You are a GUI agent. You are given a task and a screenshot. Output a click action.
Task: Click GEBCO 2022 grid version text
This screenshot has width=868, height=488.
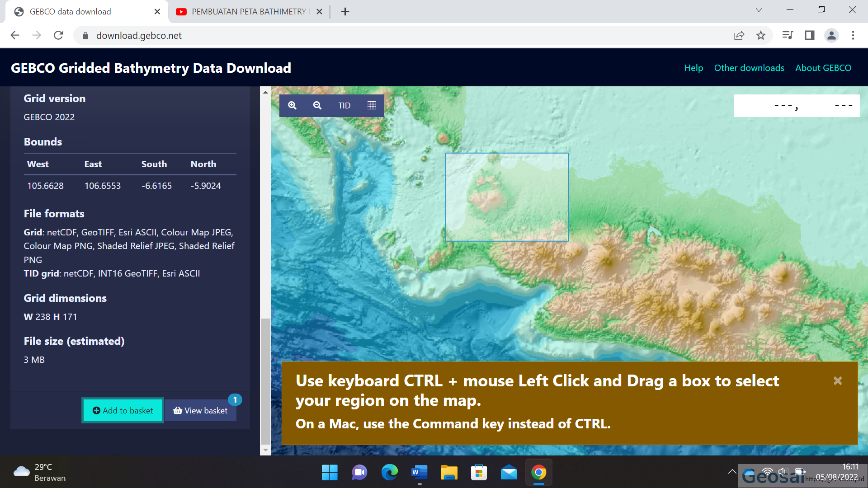tap(49, 117)
